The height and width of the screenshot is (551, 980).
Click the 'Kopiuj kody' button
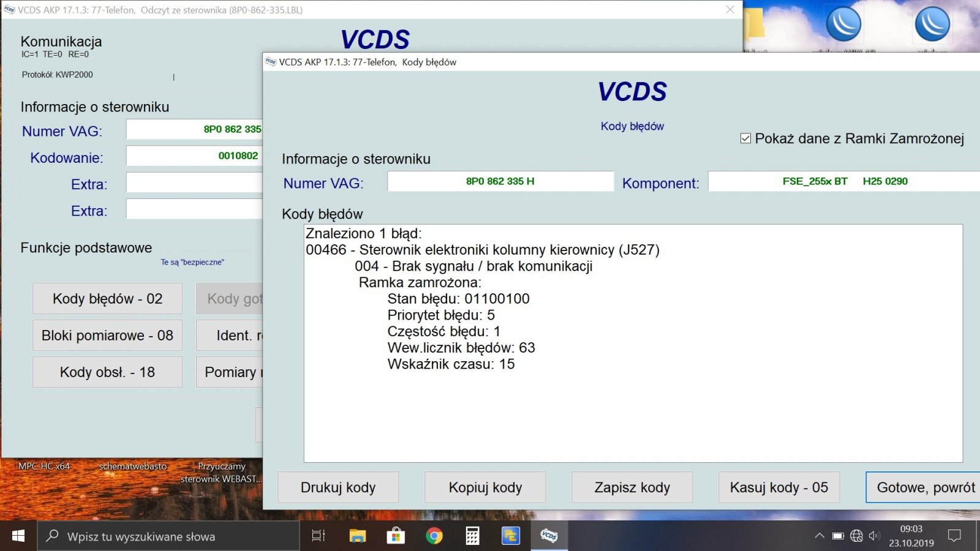coord(485,487)
